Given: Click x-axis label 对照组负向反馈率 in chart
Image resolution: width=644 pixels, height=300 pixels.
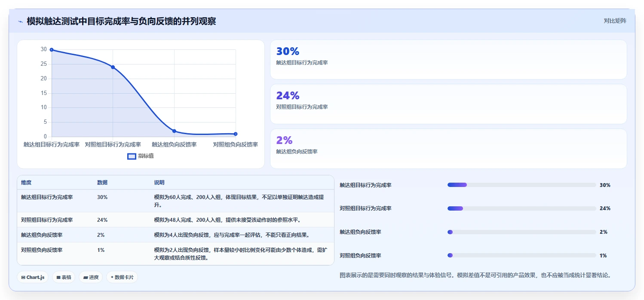Looking at the screenshot, I should click(x=236, y=145).
